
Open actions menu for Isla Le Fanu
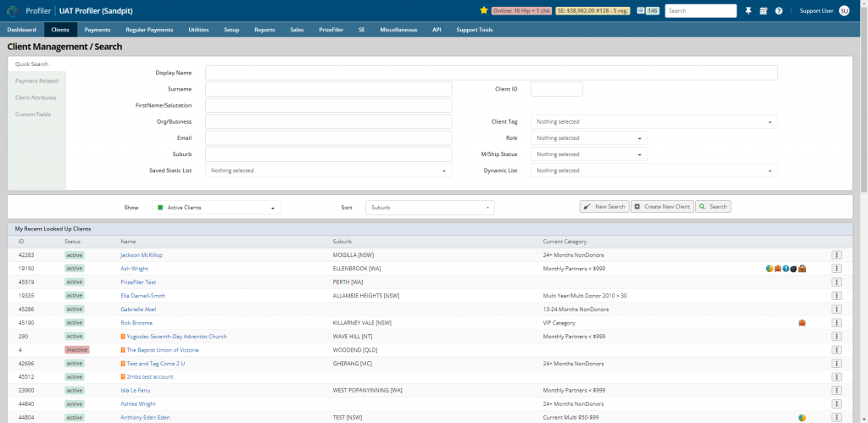837,390
